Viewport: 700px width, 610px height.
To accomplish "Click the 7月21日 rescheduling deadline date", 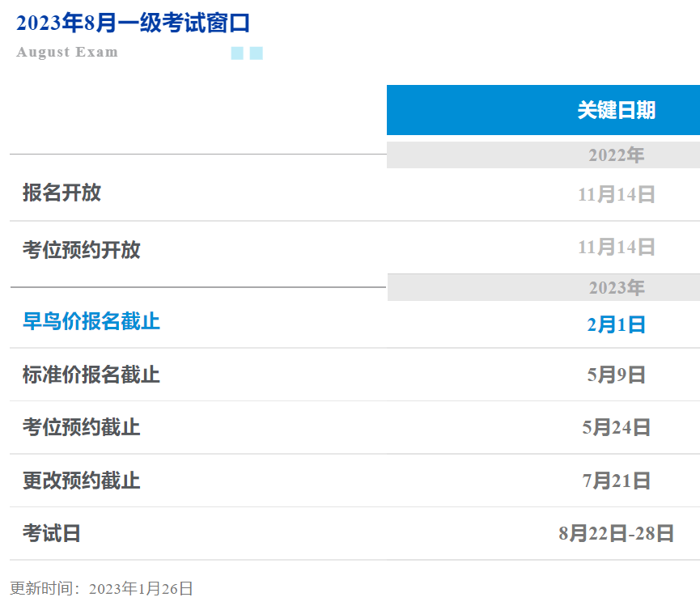I will click(x=616, y=481).
